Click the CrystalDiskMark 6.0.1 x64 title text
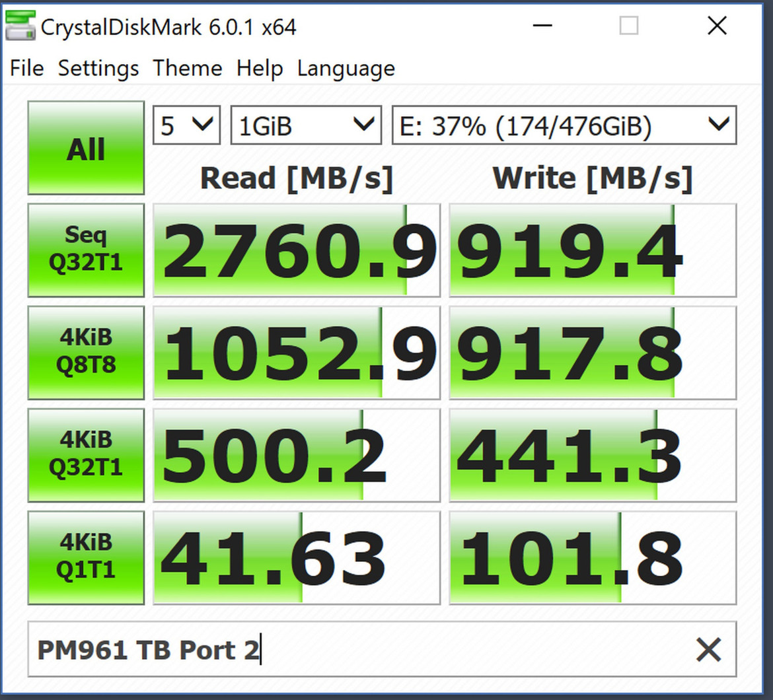Image resolution: width=773 pixels, height=700 pixels. pos(168,27)
